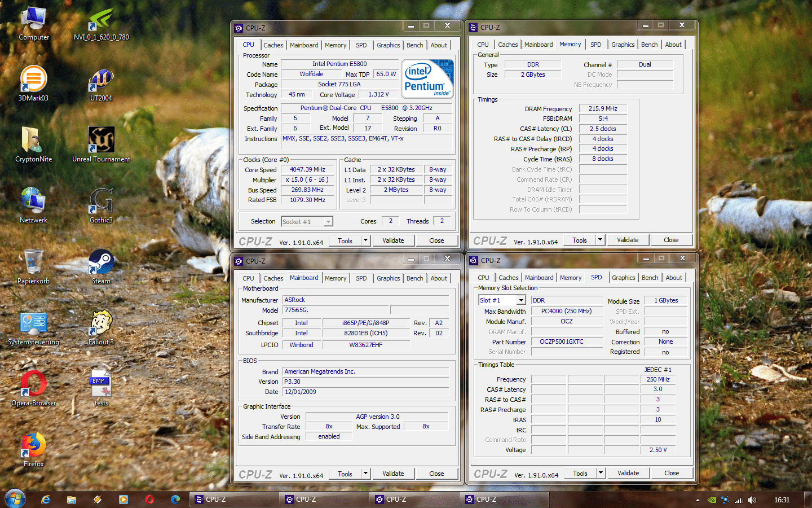Open the media player taskbar icon
The height and width of the screenshot is (508, 812).
tap(123, 500)
